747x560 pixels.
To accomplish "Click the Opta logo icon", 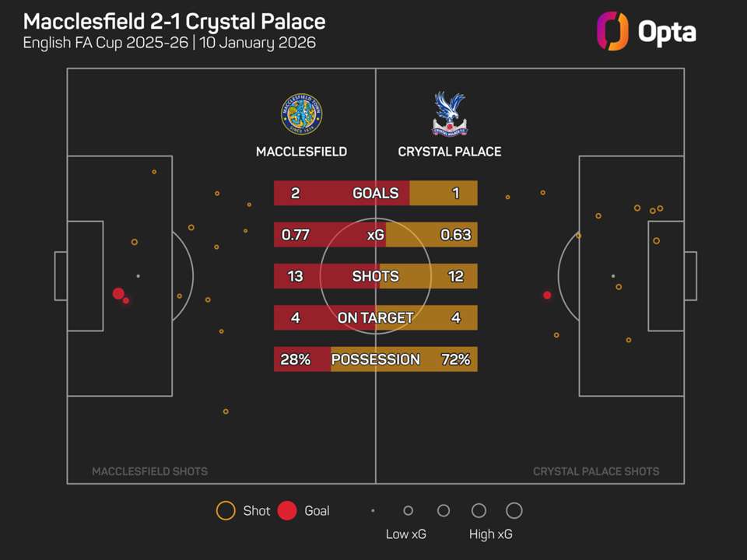I will click(612, 32).
